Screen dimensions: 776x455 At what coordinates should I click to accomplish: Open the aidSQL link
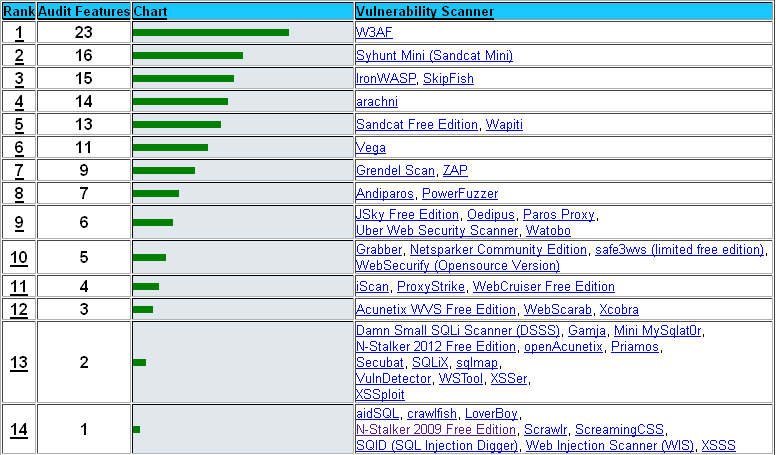point(377,413)
